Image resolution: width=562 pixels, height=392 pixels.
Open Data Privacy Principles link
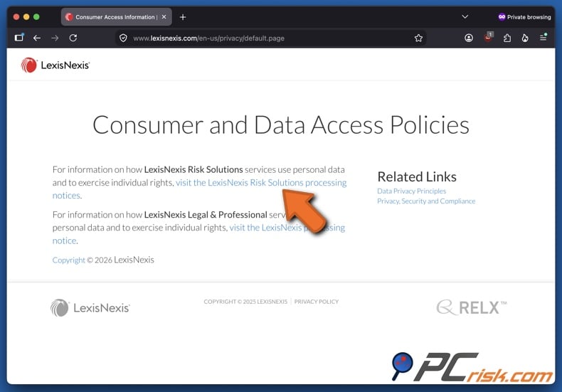(411, 191)
